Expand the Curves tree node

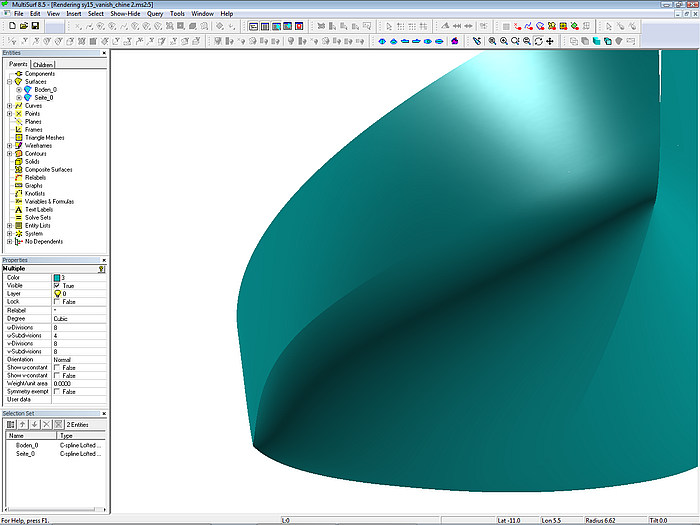point(9,105)
